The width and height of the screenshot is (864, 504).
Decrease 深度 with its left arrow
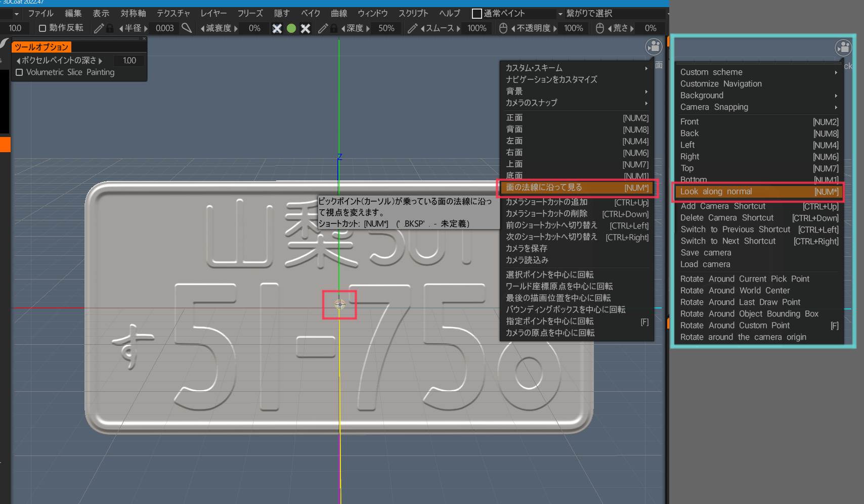tap(343, 28)
